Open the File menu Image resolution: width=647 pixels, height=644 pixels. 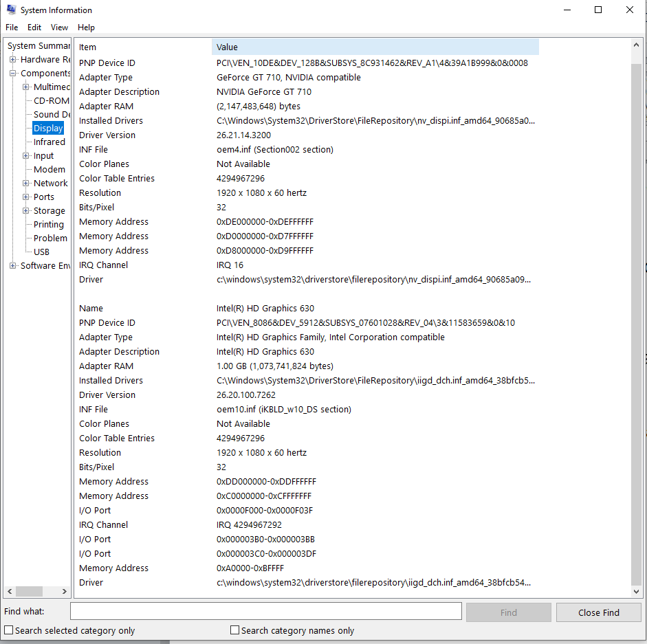click(12, 27)
